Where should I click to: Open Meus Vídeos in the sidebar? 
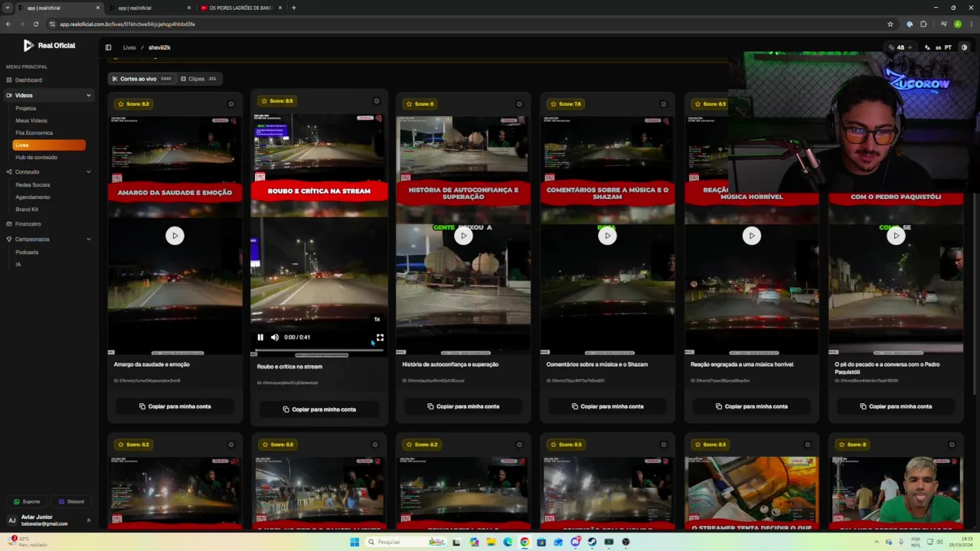point(31,121)
